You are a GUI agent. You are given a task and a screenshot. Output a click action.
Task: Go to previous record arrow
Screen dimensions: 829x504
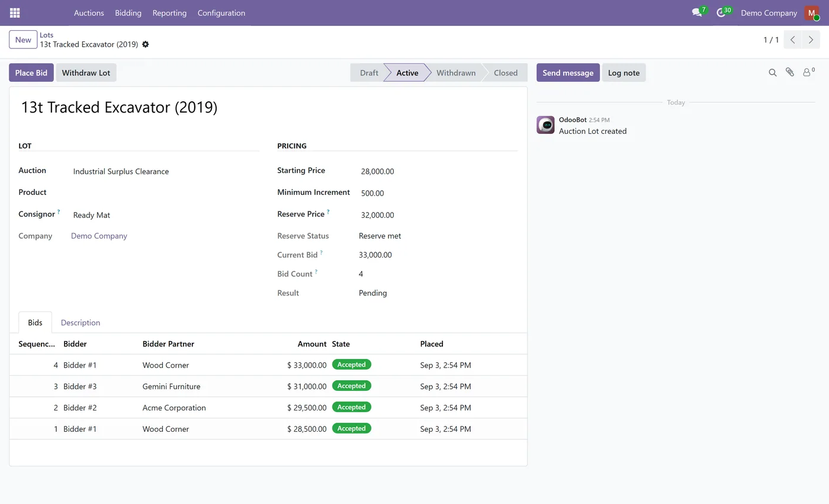pyautogui.click(x=792, y=40)
